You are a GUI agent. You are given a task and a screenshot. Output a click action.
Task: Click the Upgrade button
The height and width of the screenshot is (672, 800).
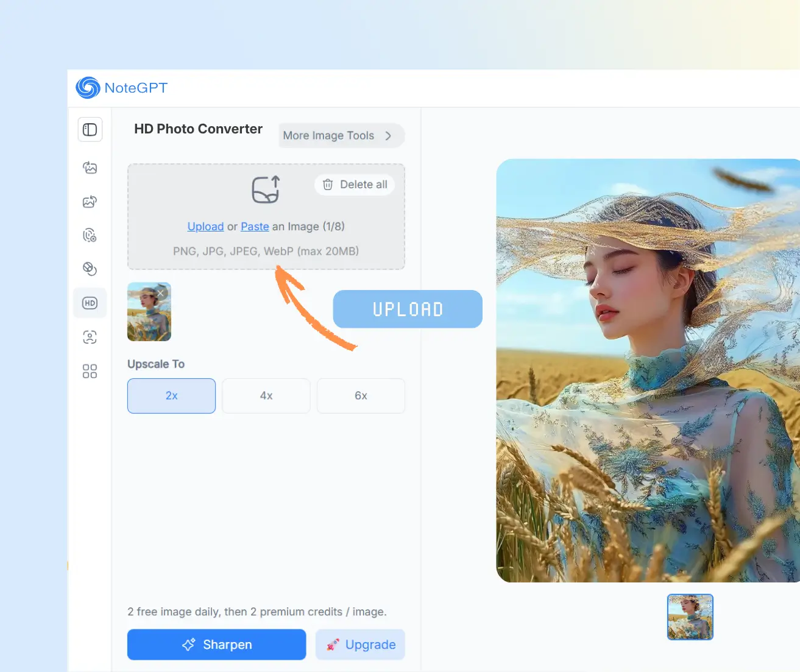[x=360, y=644]
